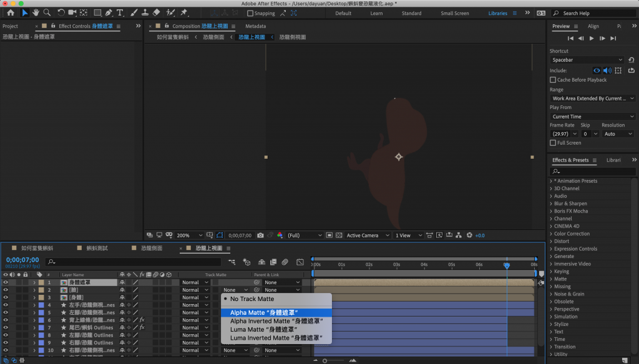Viewport: 639px width, 364px height.
Task: Select the Zoom magnifier tool
Action: (47, 12)
